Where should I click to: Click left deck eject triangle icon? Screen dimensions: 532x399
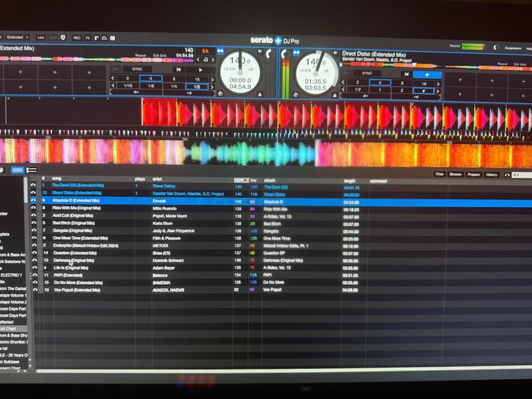pos(260,95)
